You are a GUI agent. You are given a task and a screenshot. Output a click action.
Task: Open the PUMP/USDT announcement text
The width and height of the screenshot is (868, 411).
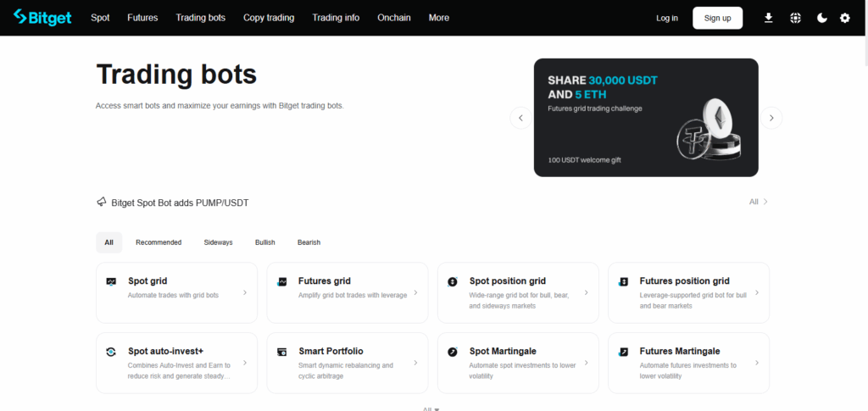click(x=180, y=203)
